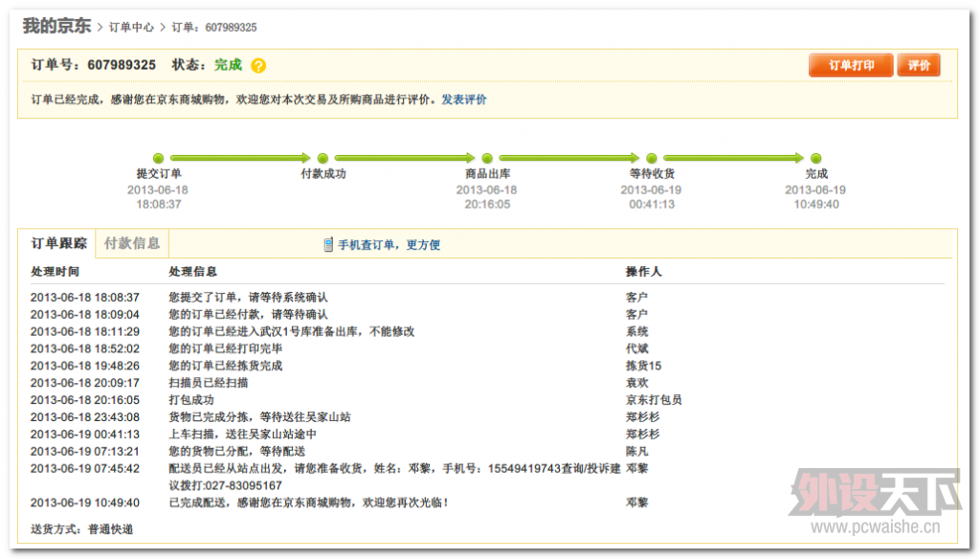Click the 付款成功 progress dot
The height and width of the screenshot is (559, 980).
pyautogui.click(x=323, y=158)
